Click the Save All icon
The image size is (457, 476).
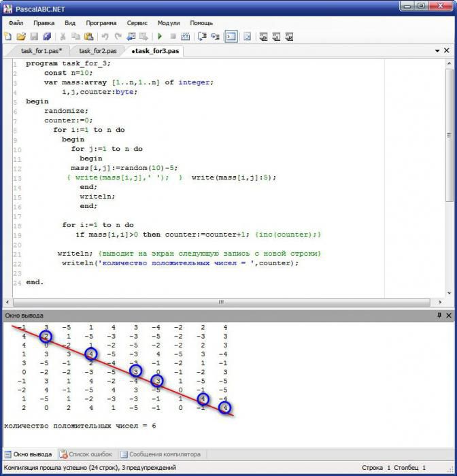(47, 37)
